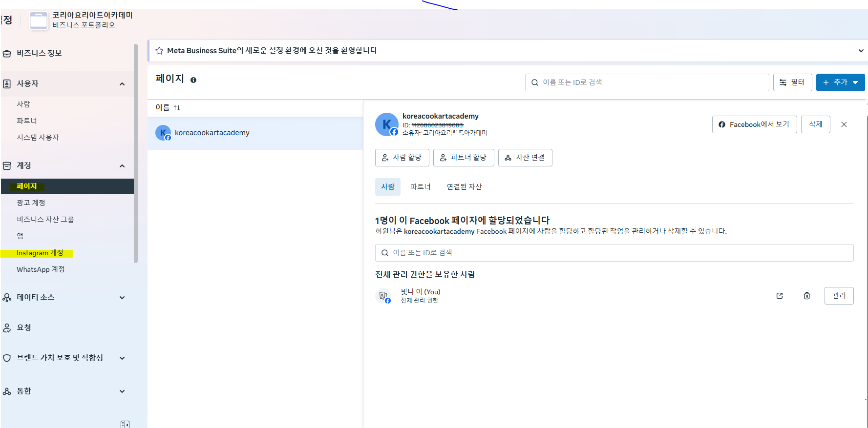
Task: Click the page ID number text
Action: pos(437,125)
